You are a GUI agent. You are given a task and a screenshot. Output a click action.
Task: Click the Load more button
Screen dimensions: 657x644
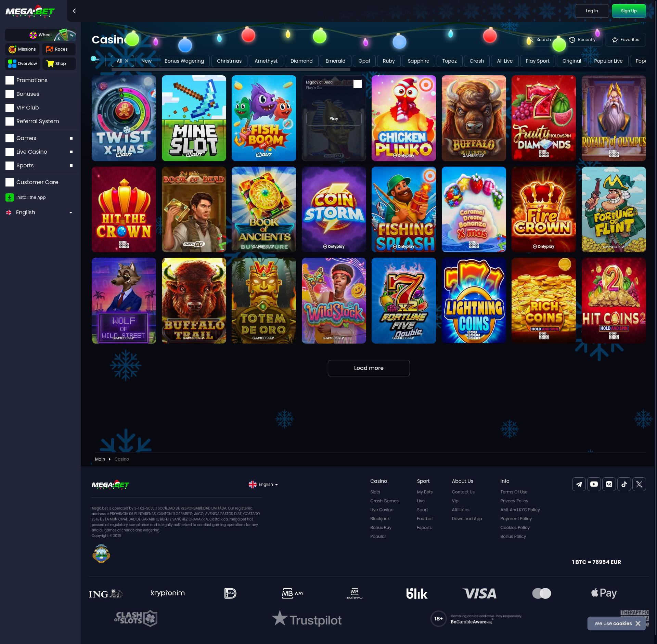pyautogui.click(x=369, y=368)
